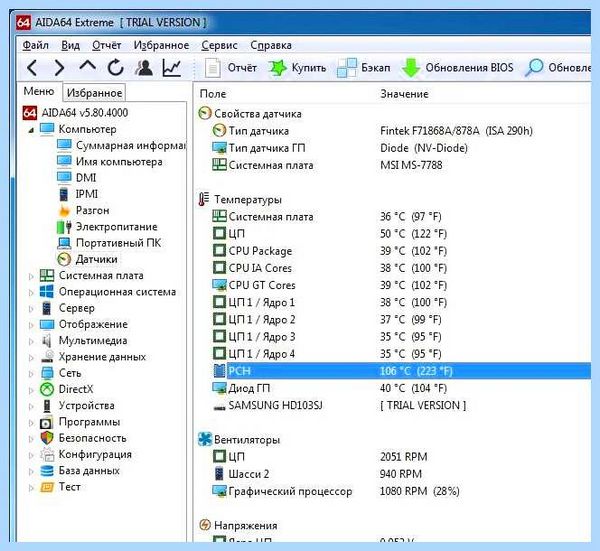Expand the DirectX tree node

coord(31,390)
